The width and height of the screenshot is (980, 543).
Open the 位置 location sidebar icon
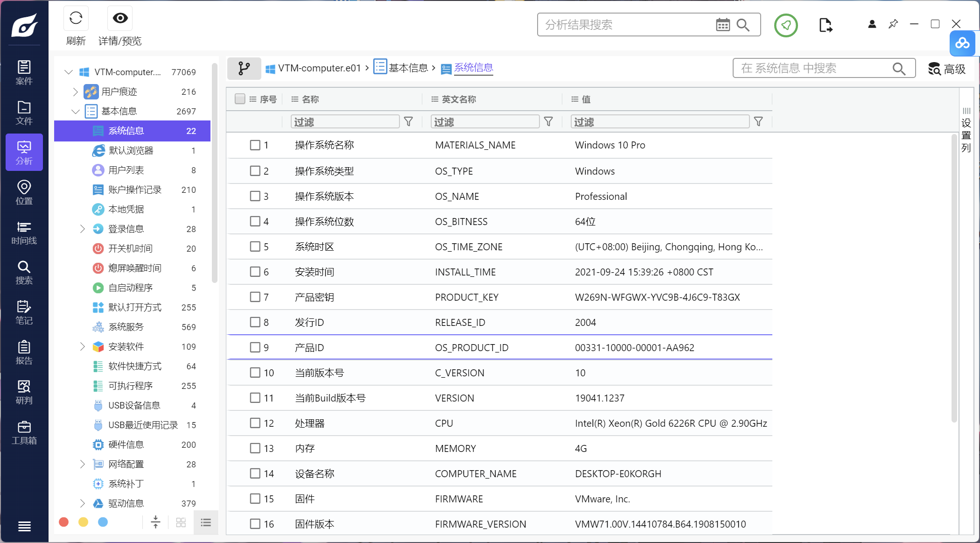(x=24, y=193)
